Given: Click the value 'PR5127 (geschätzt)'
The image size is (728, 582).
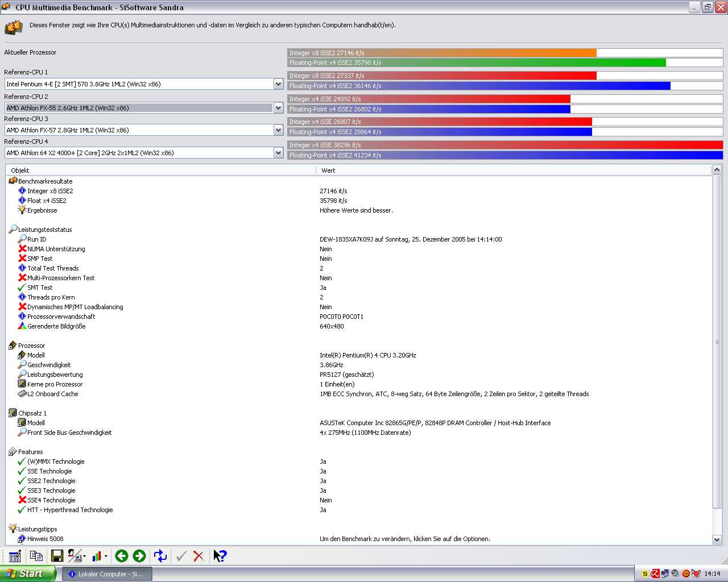Looking at the screenshot, I should (x=347, y=375).
